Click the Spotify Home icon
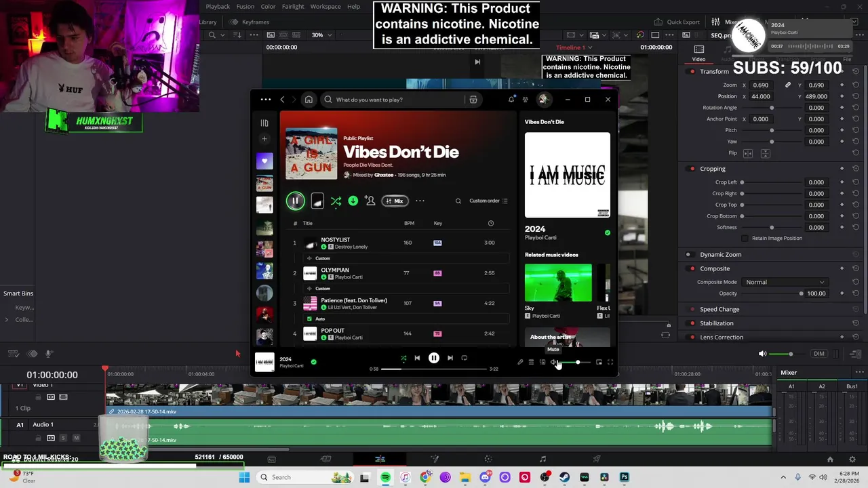This screenshot has width=868, height=488. pos(309,100)
